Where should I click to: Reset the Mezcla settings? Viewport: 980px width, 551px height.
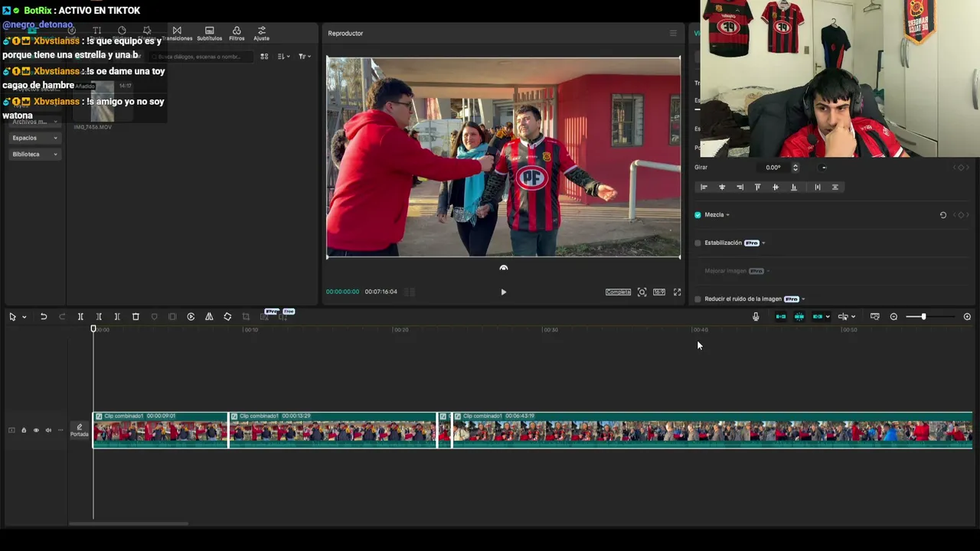pos(943,215)
